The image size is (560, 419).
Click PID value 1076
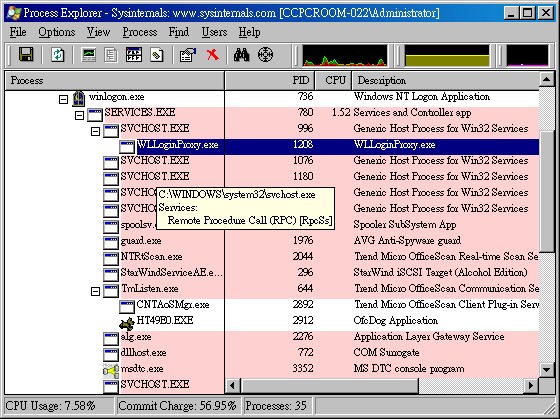[303, 161]
